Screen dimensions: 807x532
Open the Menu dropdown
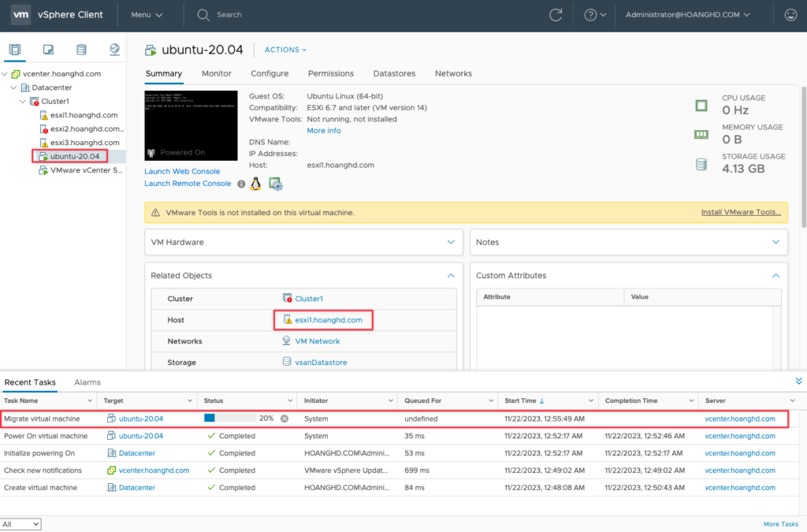(x=147, y=15)
